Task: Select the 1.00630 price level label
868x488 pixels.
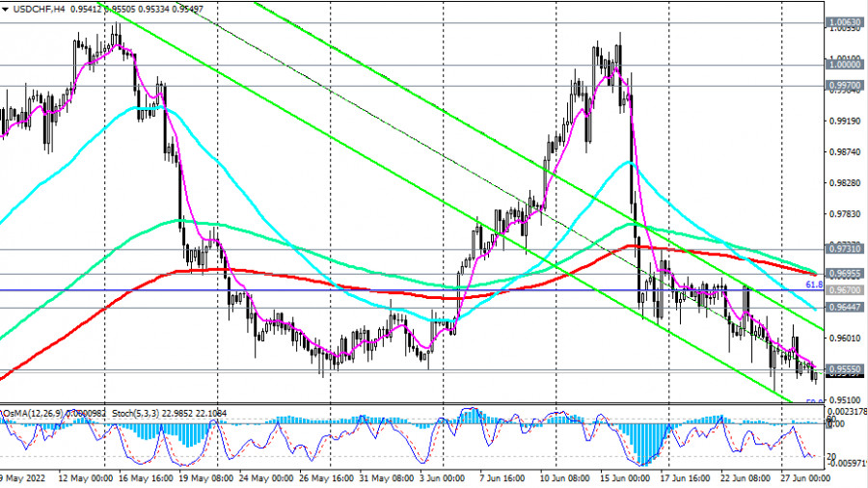Action: tap(843, 21)
